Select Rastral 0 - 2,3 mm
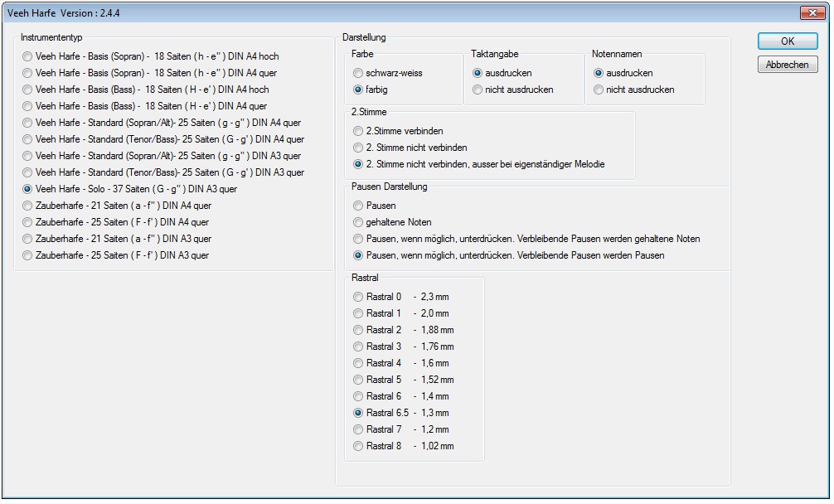 coord(358,297)
